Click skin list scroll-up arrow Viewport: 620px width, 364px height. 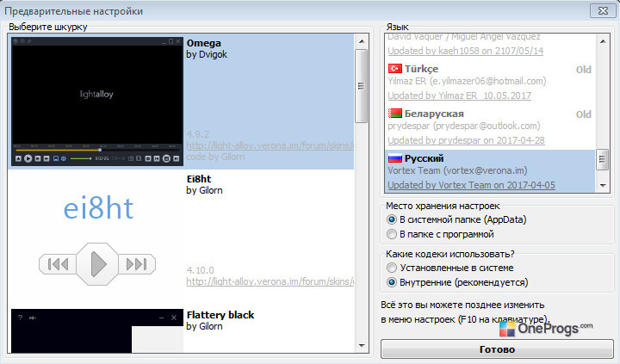pos(362,41)
